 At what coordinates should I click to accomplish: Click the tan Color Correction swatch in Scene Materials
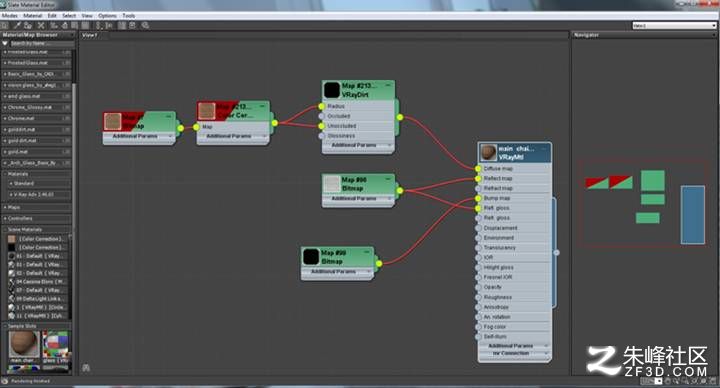pos(11,239)
